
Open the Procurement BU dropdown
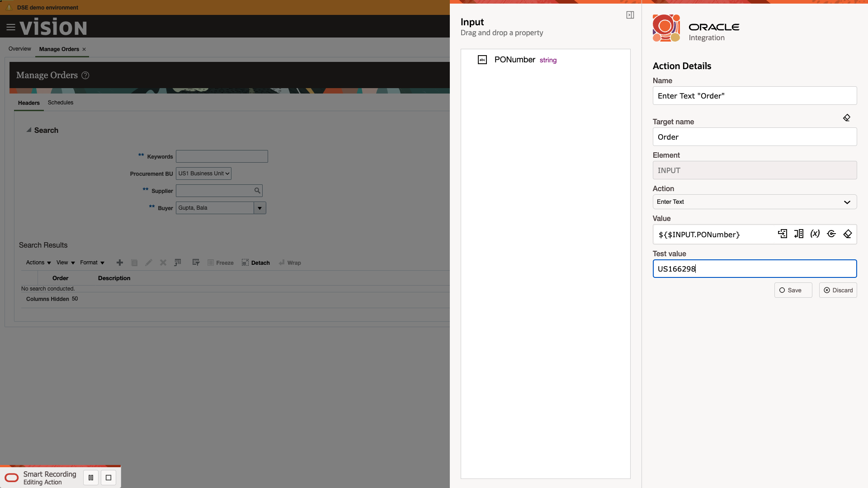(x=203, y=173)
